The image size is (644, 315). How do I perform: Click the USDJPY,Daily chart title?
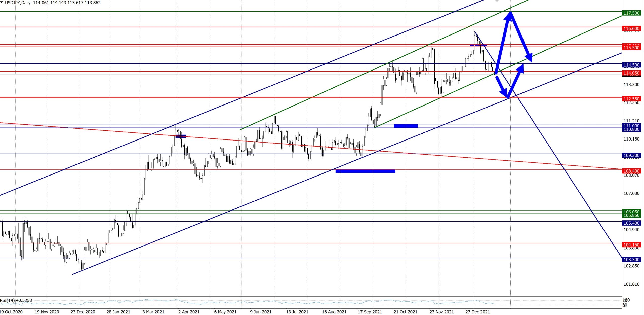(x=18, y=3)
